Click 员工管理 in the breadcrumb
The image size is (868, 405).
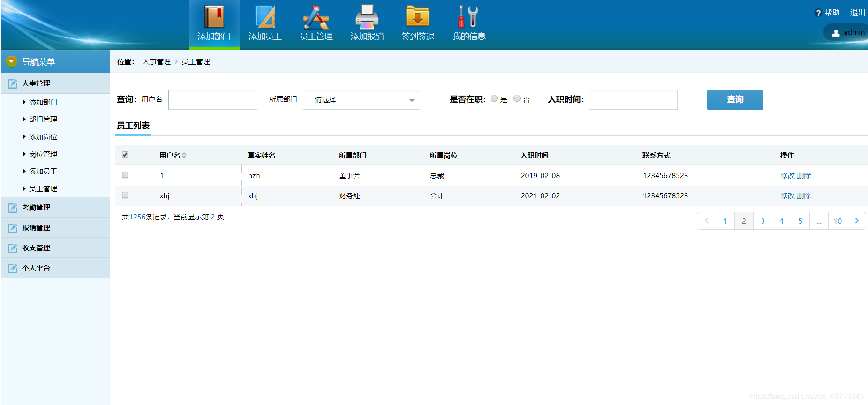click(x=196, y=61)
